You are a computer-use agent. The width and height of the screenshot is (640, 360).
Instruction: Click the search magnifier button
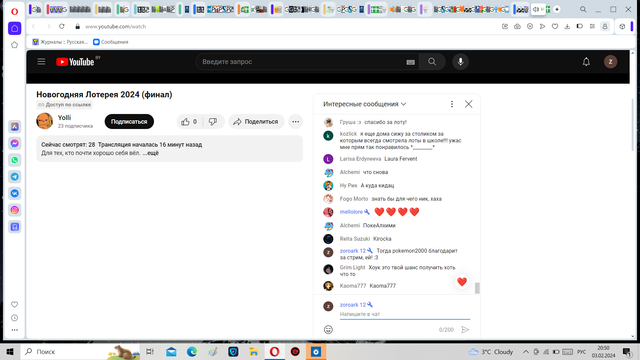(x=432, y=62)
